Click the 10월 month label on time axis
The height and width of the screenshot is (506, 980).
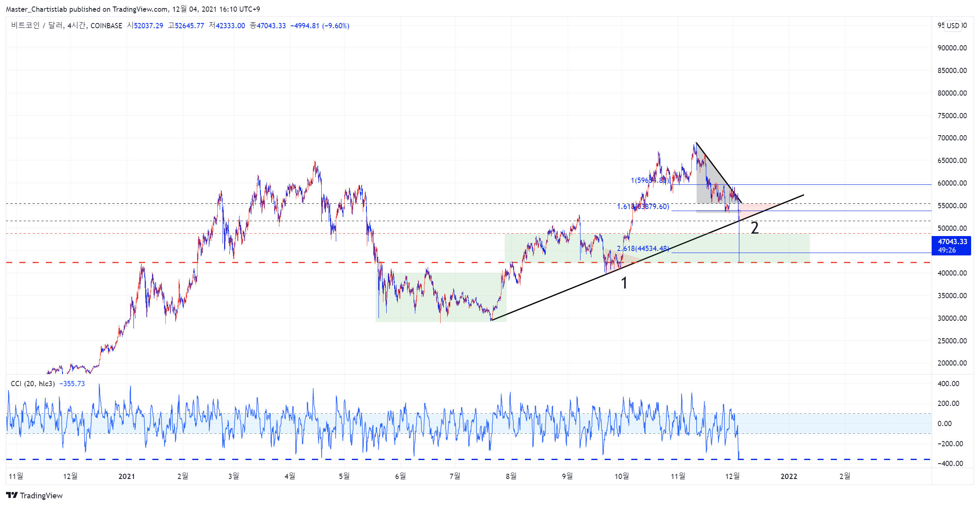[622, 477]
